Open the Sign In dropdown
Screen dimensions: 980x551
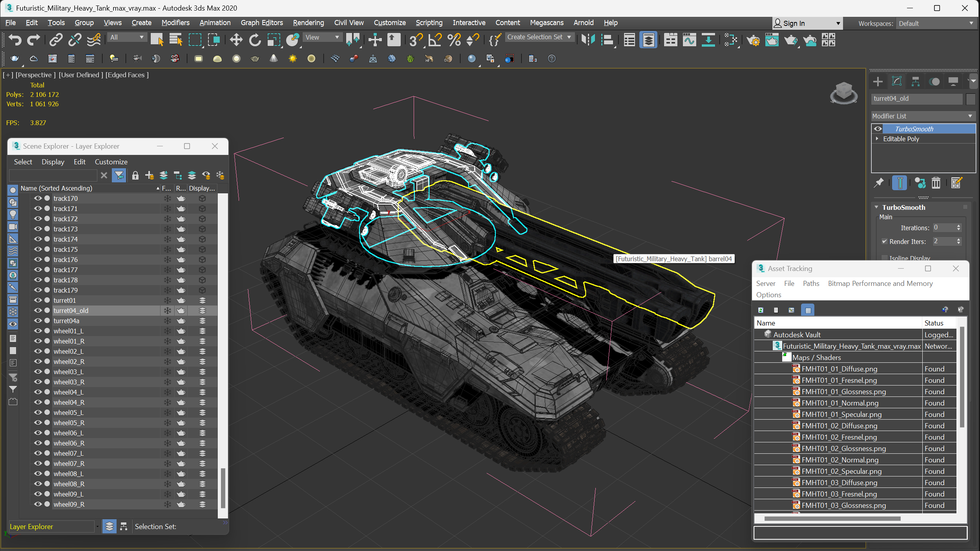coord(807,24)
